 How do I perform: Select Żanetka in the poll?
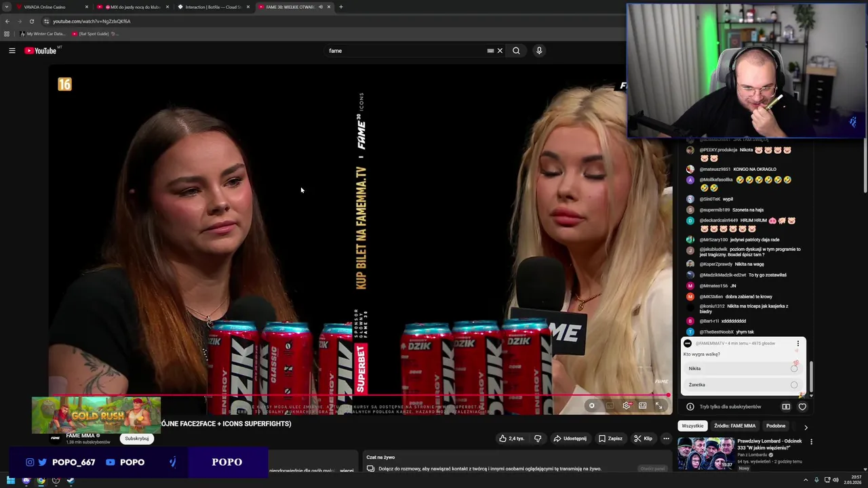[x=743, y=385]
